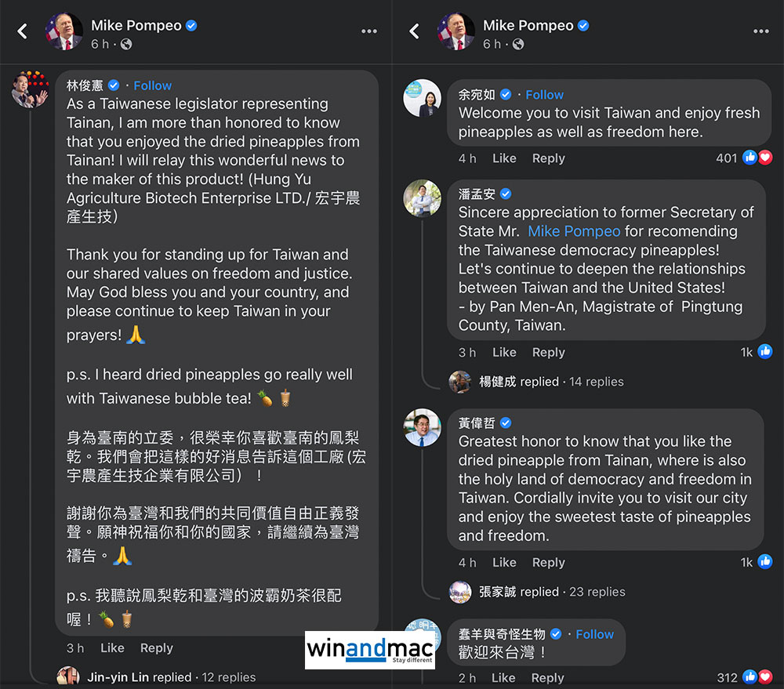Click thumbs-up icon on 潘孟安 comment

(x=764, y=351)
